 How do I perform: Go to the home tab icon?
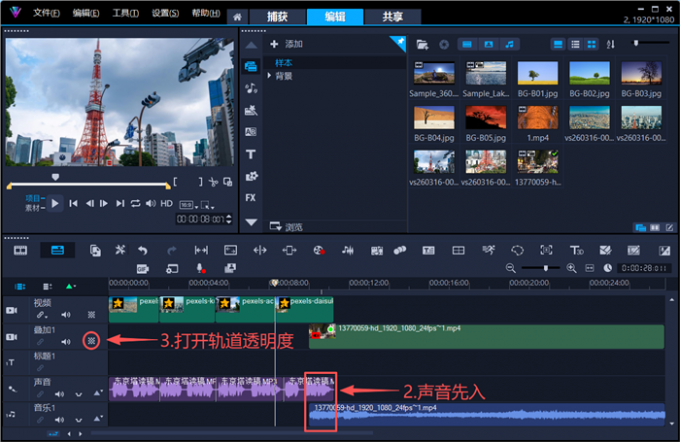click(x=237, y=17)
